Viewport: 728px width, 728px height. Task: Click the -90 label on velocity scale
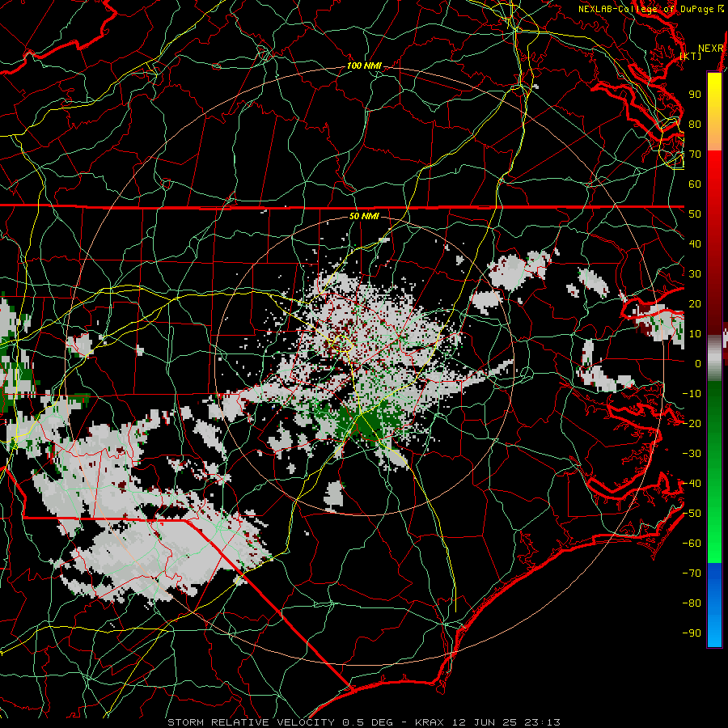pyautogui.click(x=692, y=633)
